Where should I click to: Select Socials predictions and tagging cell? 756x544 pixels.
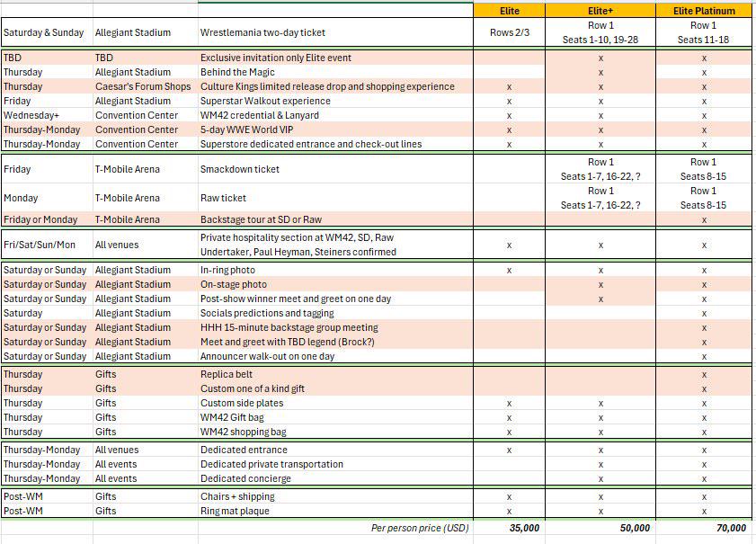[x=335, y=313]
